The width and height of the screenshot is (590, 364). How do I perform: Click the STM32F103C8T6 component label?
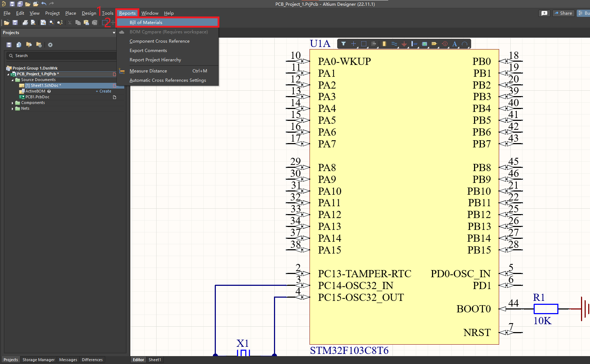click(349, 350)
